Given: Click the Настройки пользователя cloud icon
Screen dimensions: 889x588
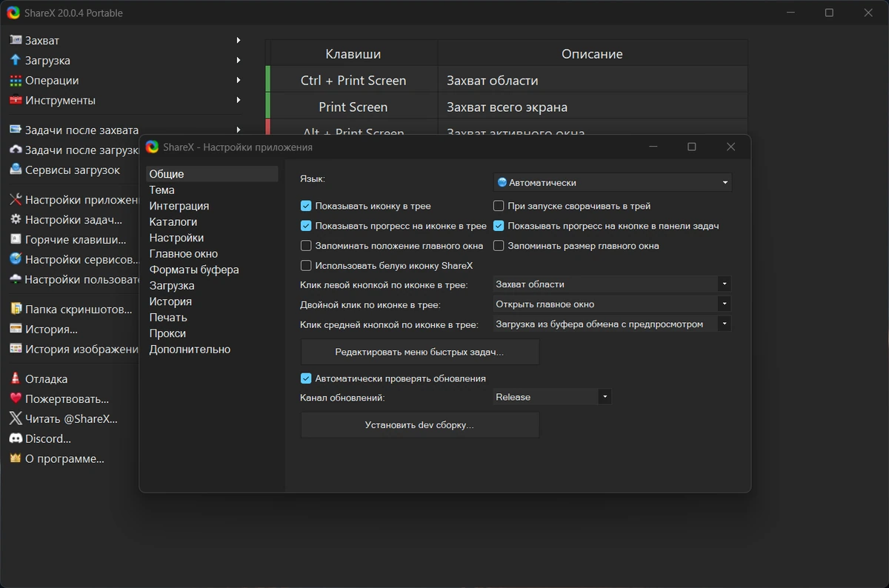Looking at the screenshot, I should pyautogui.click(x=16, y=279).
